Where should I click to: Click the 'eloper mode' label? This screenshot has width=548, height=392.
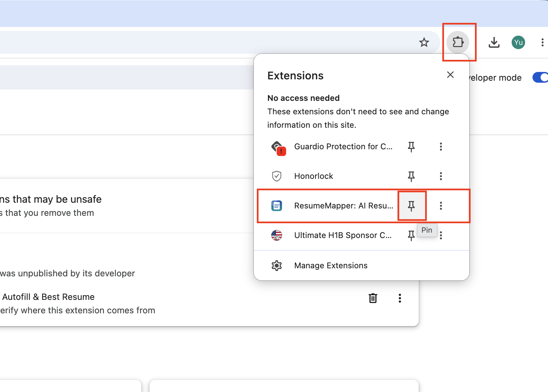pyautogui.click(x=495, y=78)
